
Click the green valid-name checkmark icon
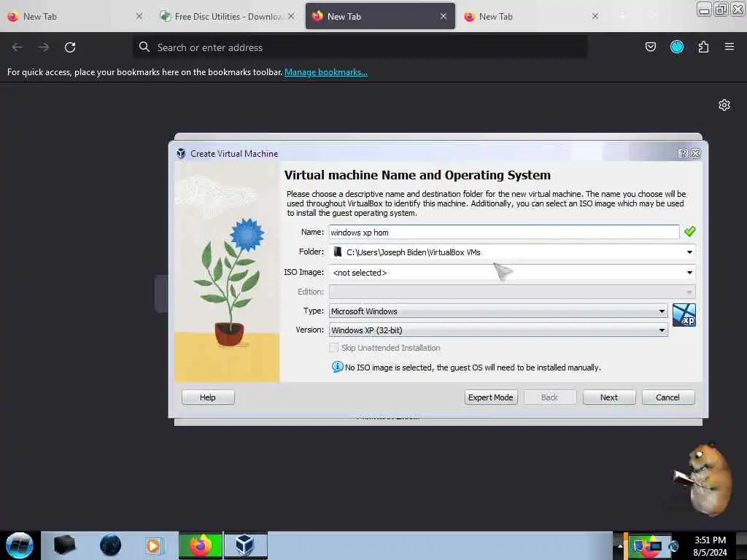click(689, 231)
